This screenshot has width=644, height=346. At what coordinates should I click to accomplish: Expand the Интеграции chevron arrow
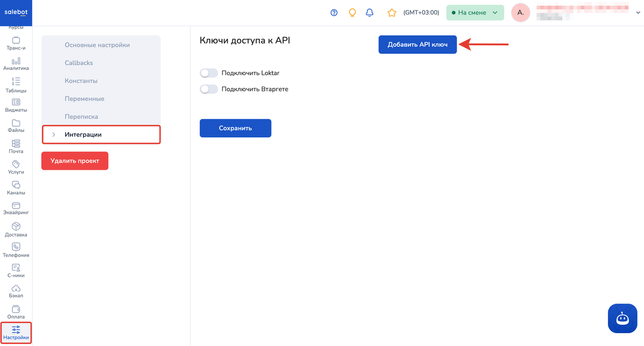[54, 135]
